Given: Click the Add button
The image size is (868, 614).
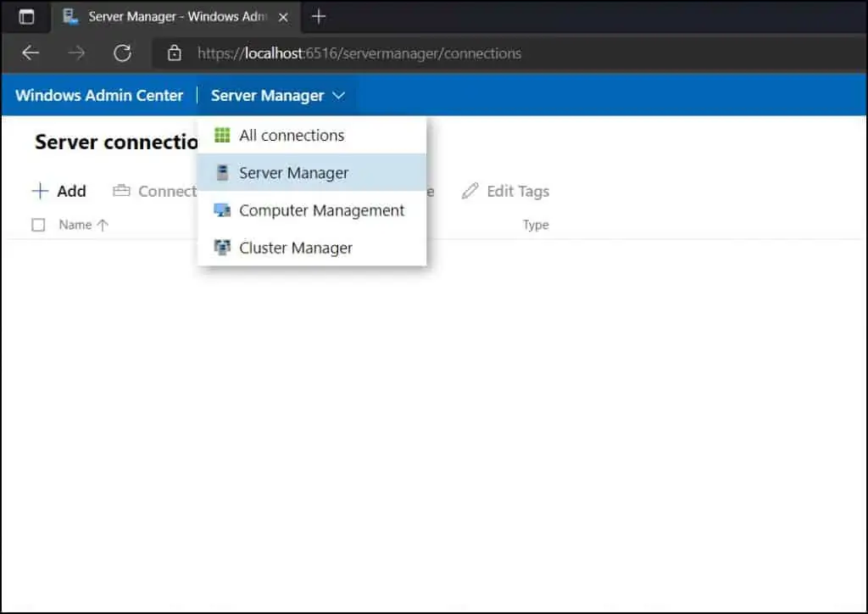Looking at the screenshot, I should point(59,191).
